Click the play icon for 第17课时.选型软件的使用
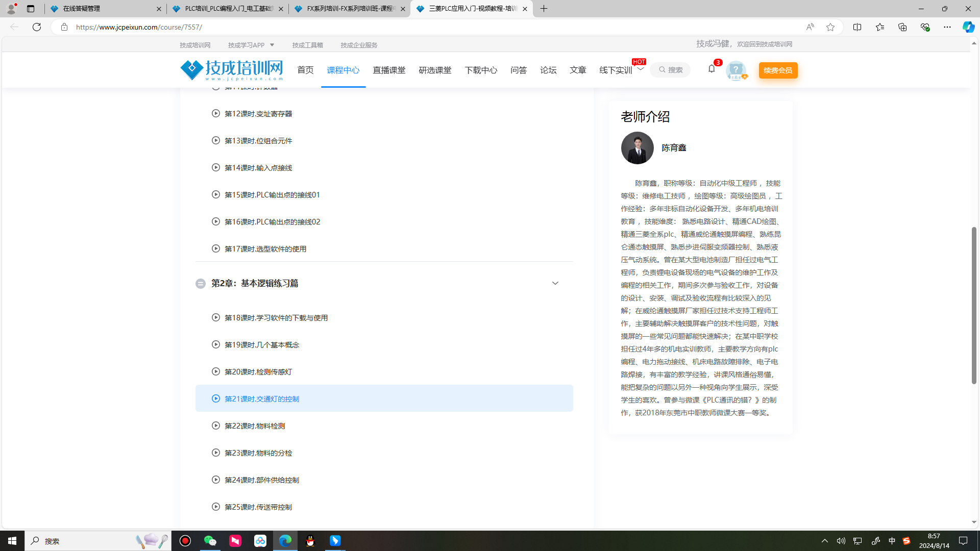 click(x=216, y=248)
